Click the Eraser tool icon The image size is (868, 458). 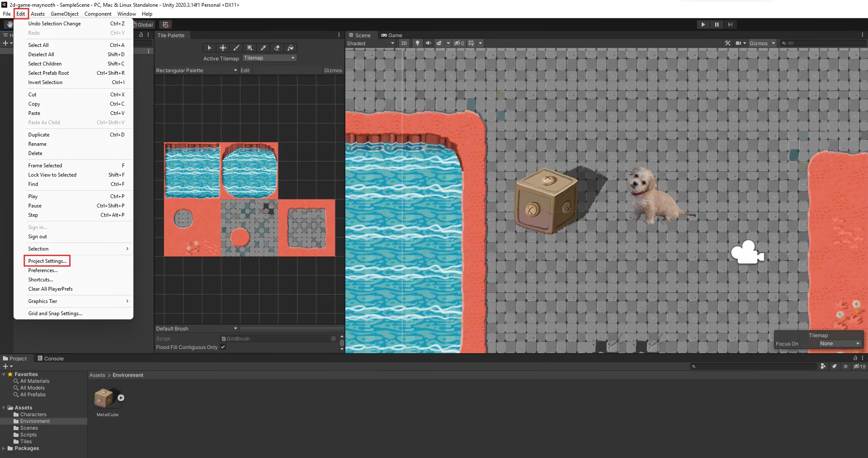pos(277,48)
